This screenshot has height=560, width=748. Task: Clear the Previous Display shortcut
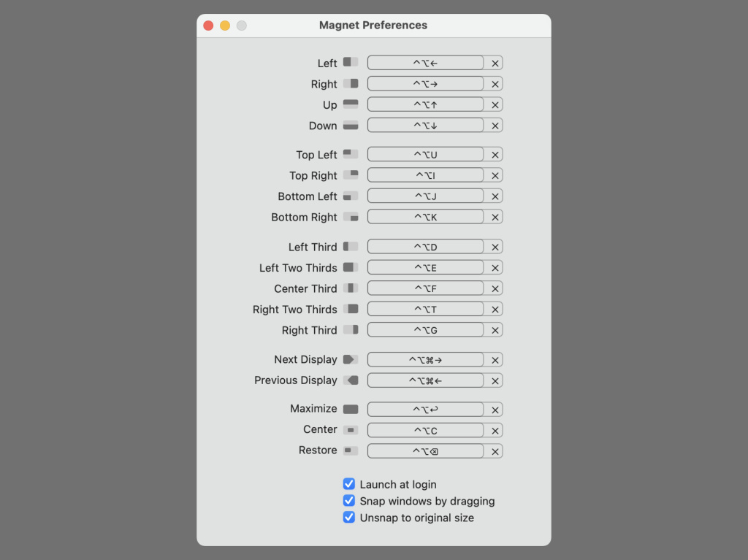(x=495, y=380)
